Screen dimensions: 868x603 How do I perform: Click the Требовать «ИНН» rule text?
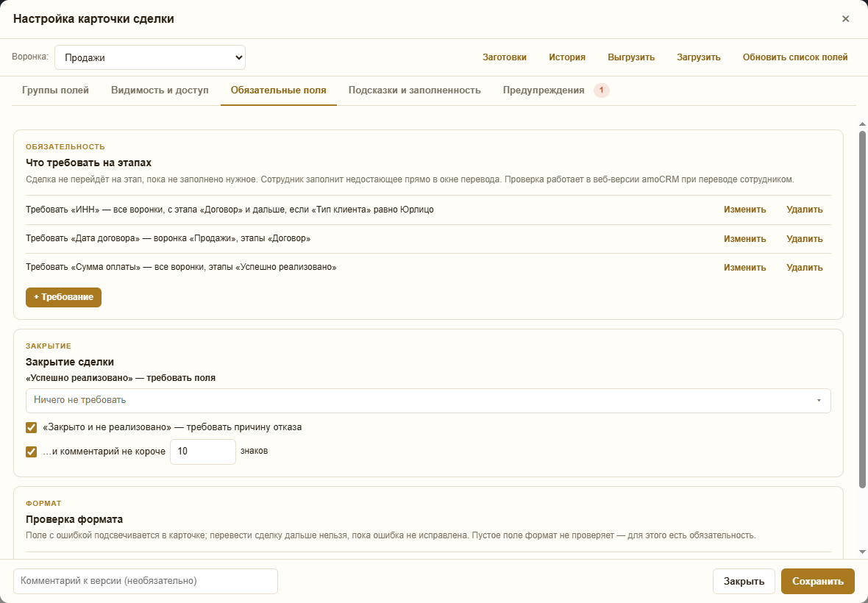[x=230, y=210]
